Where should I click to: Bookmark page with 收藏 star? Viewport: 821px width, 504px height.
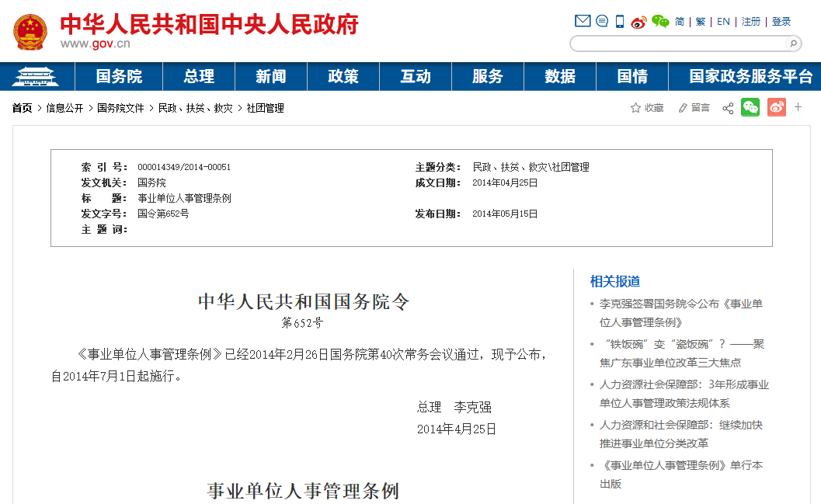coord(647,108)
